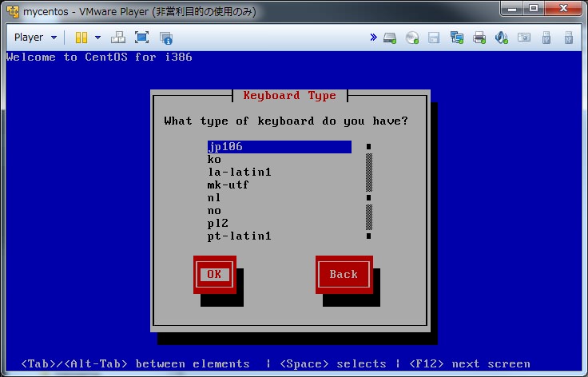This screenshot has height=377, width=588.
Task: Click the hard disk device icon
Action: (x=390, y=38)
